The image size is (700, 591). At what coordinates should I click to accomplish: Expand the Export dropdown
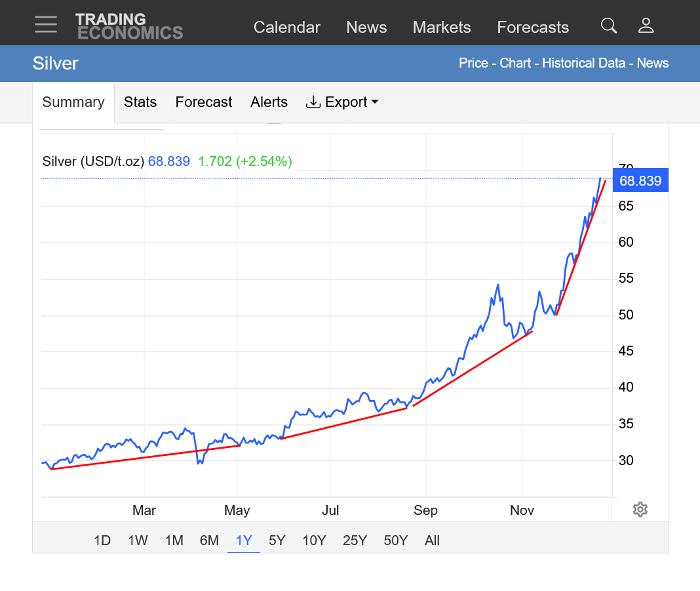342,102
